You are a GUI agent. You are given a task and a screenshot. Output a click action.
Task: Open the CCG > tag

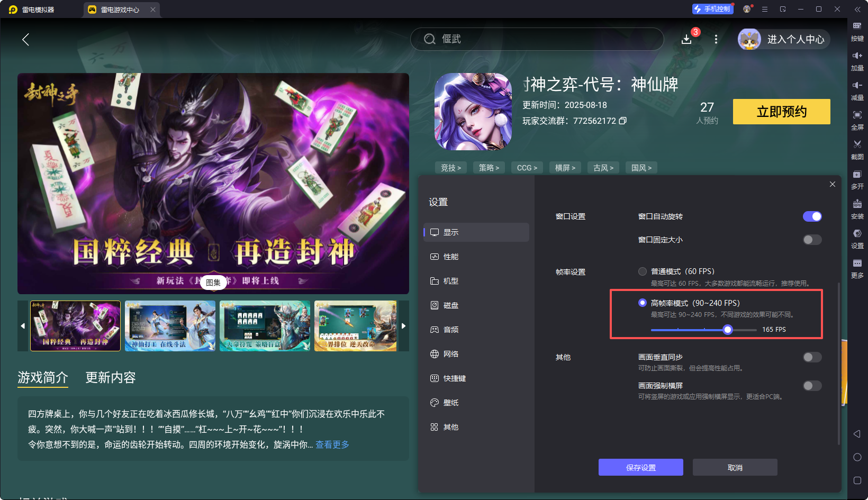[527, 168]
